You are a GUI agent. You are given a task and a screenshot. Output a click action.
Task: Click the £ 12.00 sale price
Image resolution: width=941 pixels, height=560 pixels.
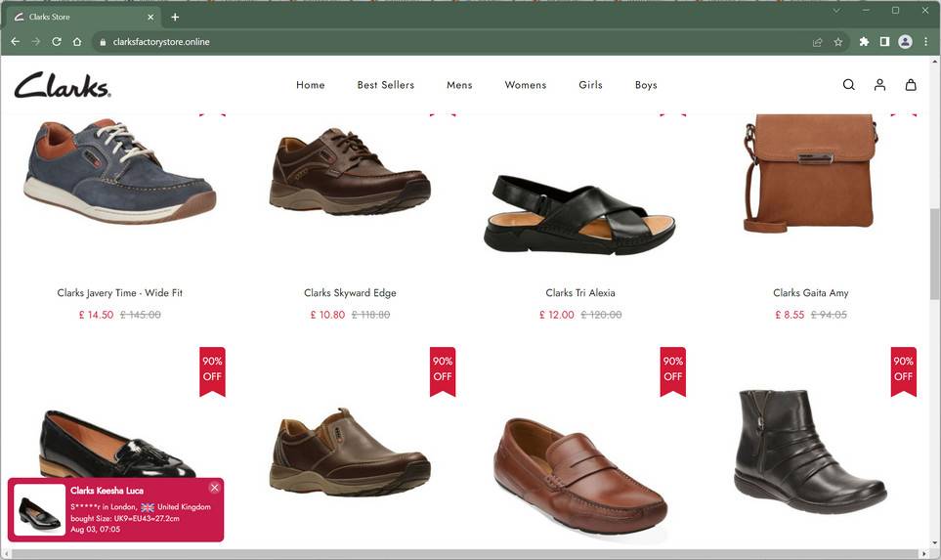[x=557, y=315]
